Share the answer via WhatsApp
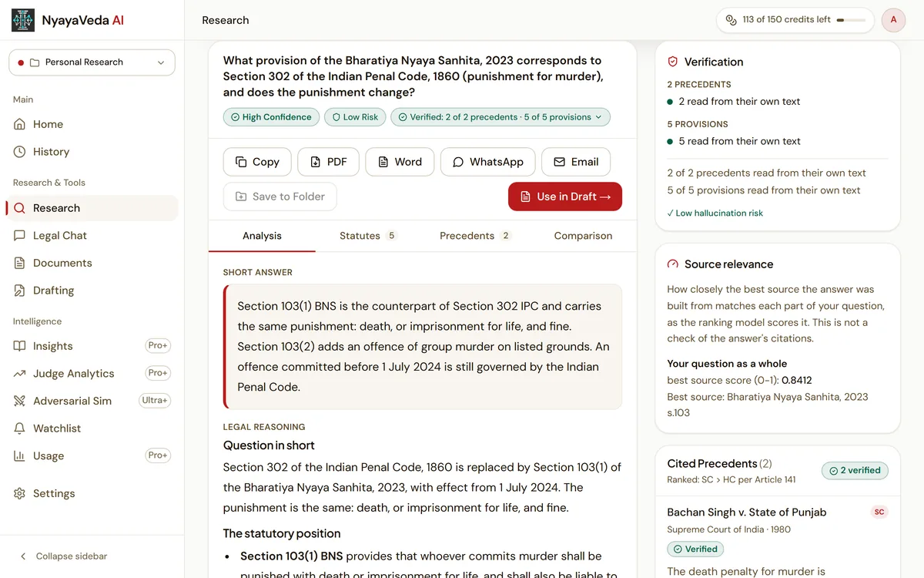 click(488, 162)
